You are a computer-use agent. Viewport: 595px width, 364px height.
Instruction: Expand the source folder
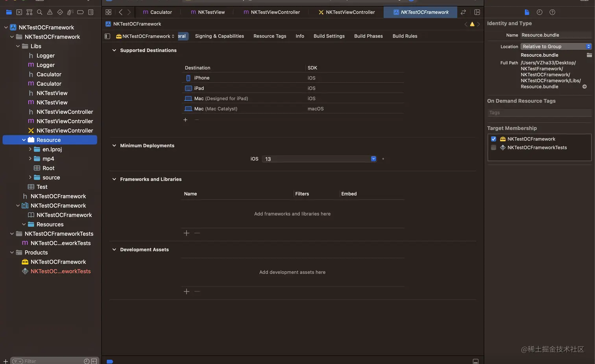[30, 177]
